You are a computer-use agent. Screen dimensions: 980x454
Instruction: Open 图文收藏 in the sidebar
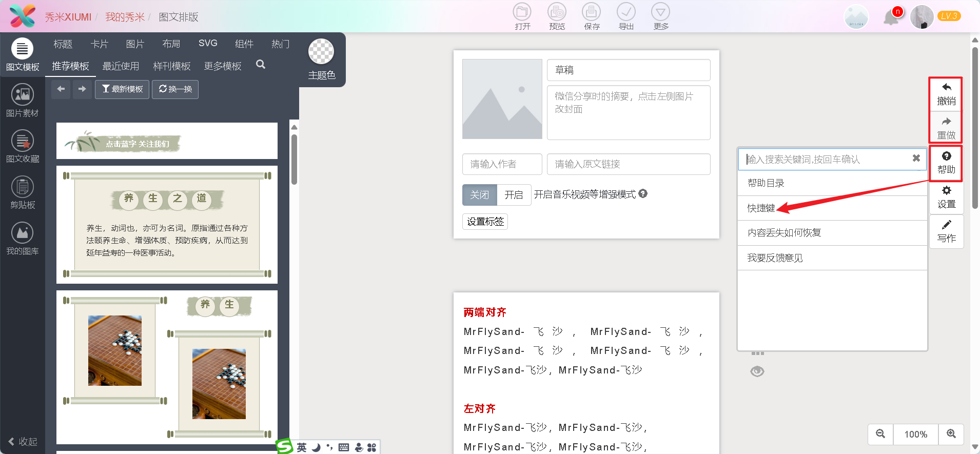tap(22, 146)
